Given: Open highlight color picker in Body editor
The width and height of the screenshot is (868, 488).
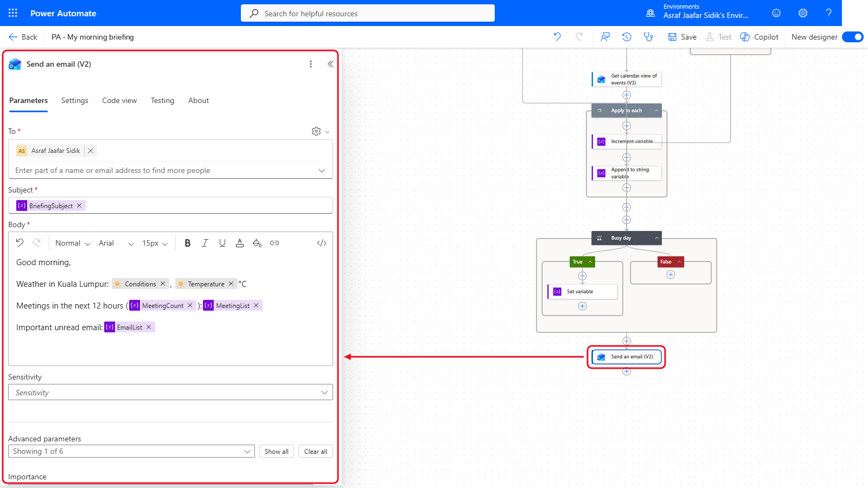Looking at the screenshot, I should (257, 243).
